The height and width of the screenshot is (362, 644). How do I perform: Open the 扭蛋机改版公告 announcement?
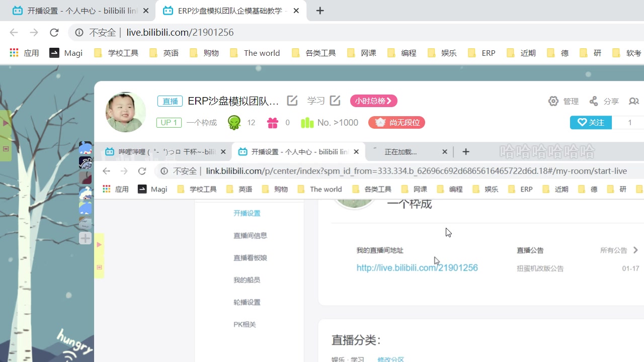tap(540, 268)
